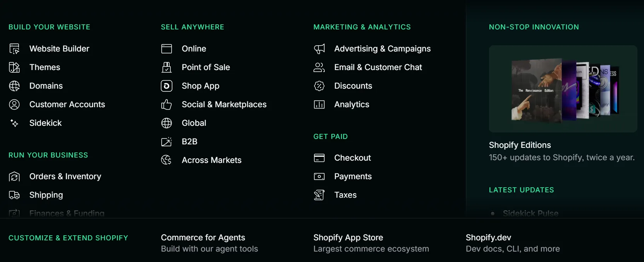Open the Payments link
Image resolution: width=644 pixels, height=262 pixels.
pyautogui.click(x=353, y=176)
